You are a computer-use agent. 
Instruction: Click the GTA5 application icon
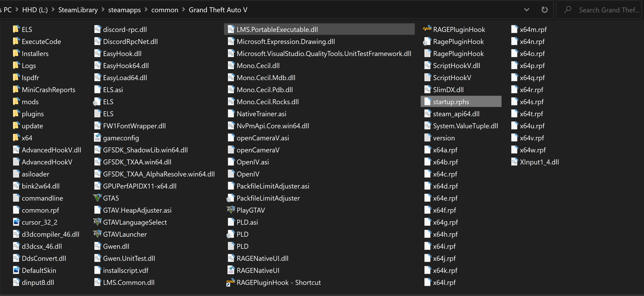(97, 198)
